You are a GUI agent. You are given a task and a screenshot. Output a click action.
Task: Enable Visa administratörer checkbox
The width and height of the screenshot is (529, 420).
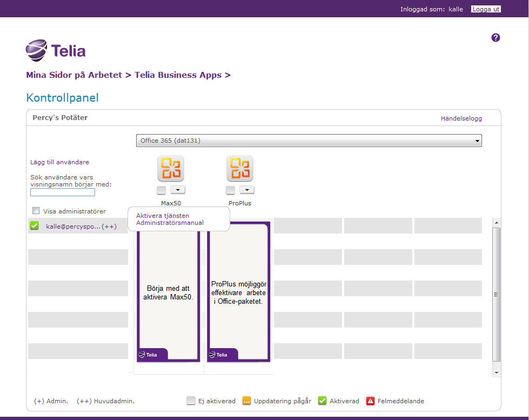pos(36,211)
